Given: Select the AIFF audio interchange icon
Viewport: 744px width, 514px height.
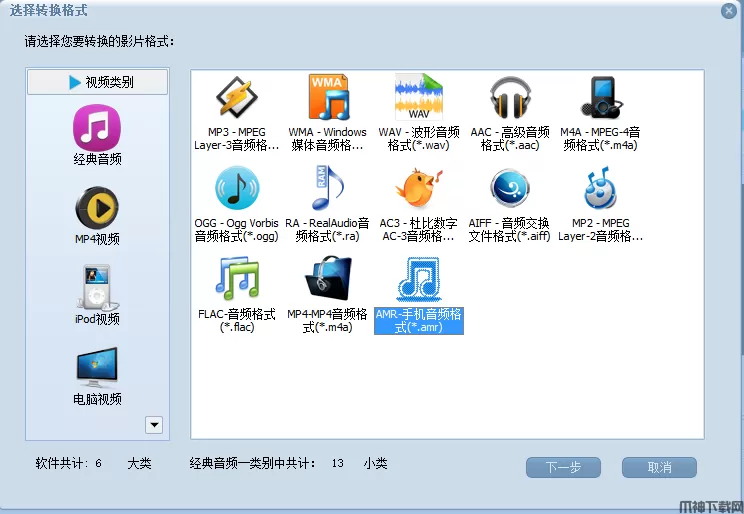Looking at the screenshot, I should pos(510,188).
